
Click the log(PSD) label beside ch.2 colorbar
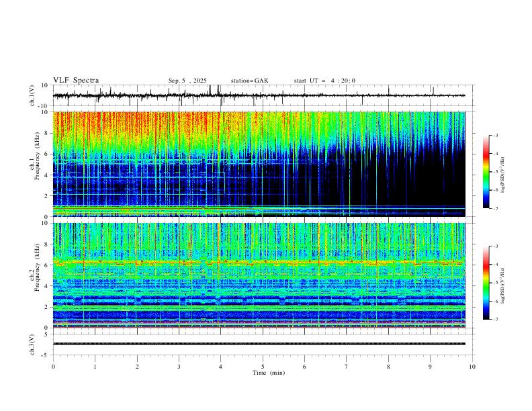click(503, 286)
